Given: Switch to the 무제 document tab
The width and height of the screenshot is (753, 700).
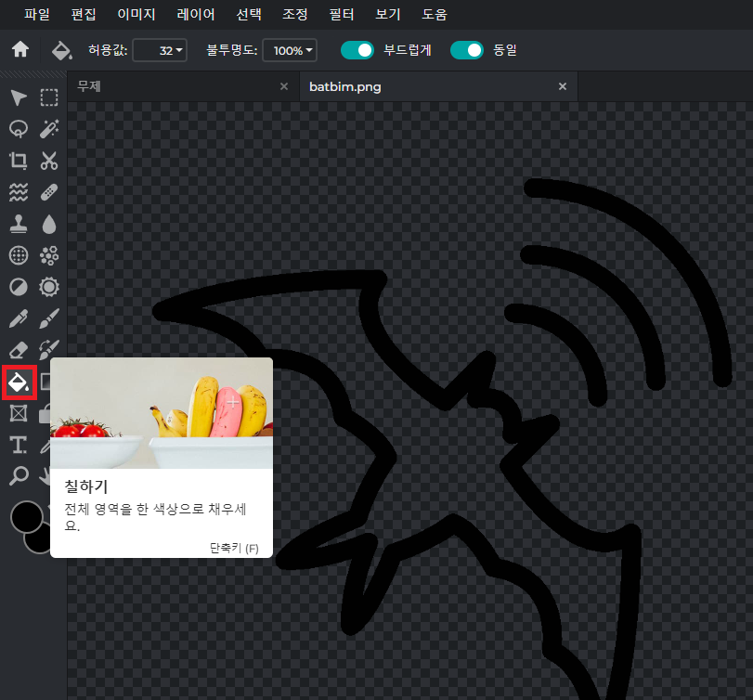Looking at the screenshot, I should pos(183,87).
